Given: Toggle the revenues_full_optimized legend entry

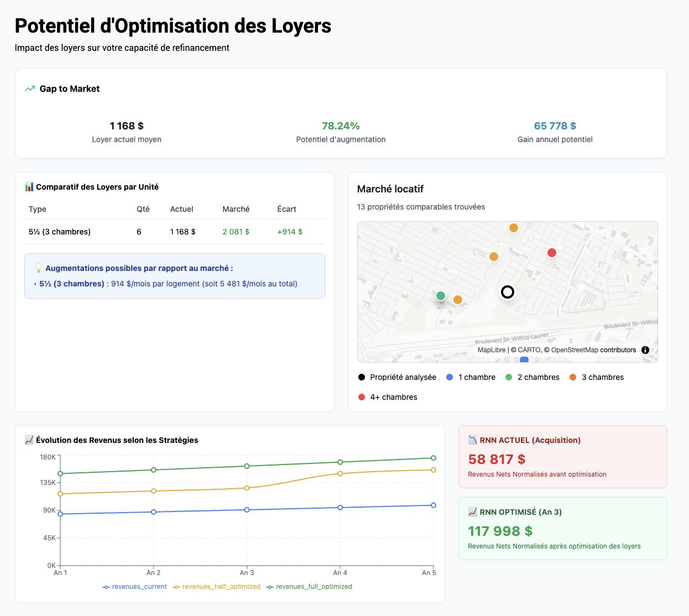Looking at the screenshot, I should (309, 587).
